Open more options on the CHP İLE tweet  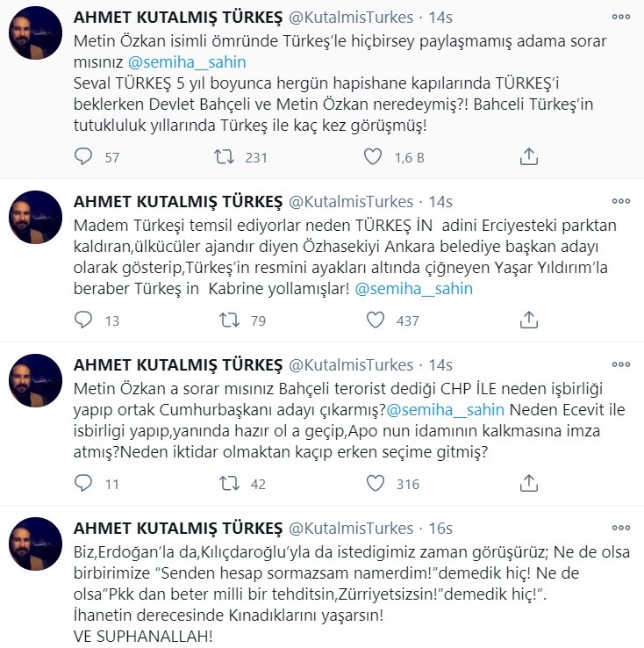click(622, 364)
